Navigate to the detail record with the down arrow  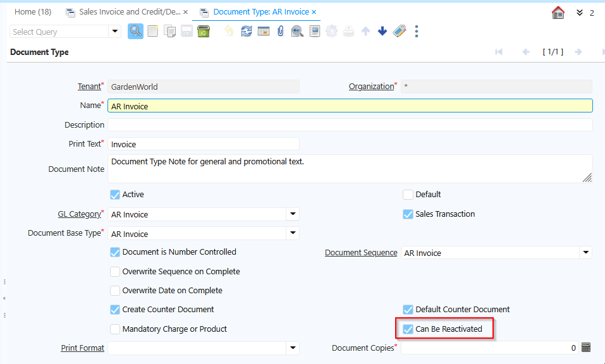pos(382,31)
